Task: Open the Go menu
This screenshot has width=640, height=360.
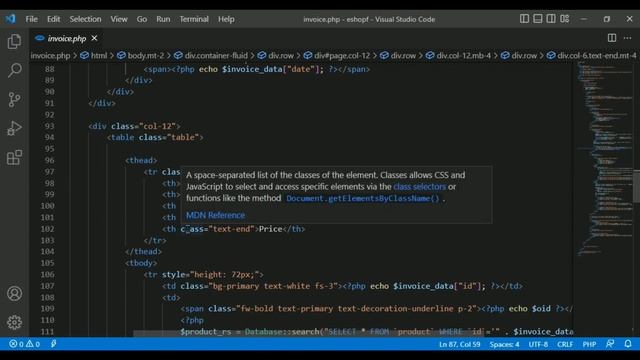Action: click(142, 19)
